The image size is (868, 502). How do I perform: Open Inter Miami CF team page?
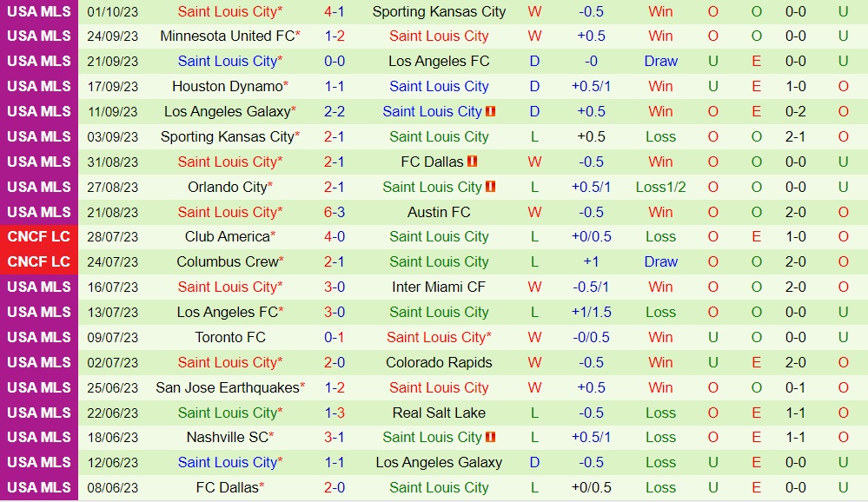tap(439, 287)
